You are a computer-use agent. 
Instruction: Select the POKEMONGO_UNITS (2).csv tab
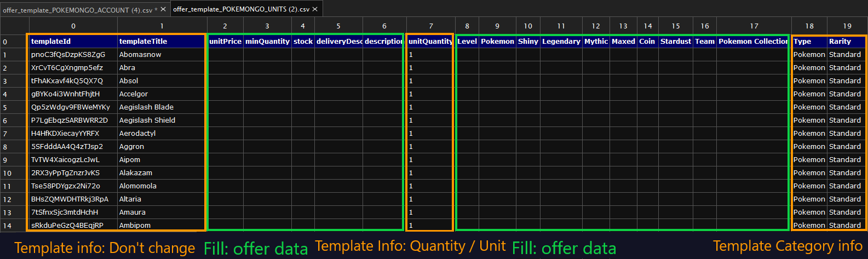pyautogui.click(x=241, y=9)
